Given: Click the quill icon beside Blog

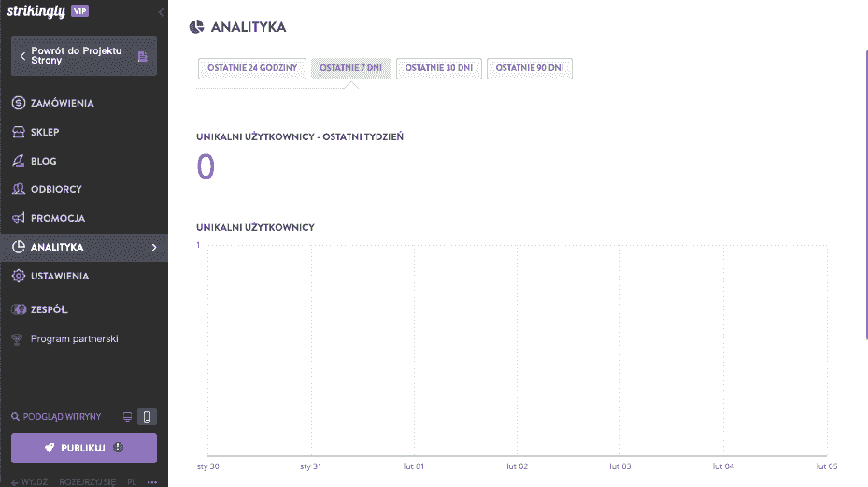Looking at the screenshot, I should coord(19,161).
